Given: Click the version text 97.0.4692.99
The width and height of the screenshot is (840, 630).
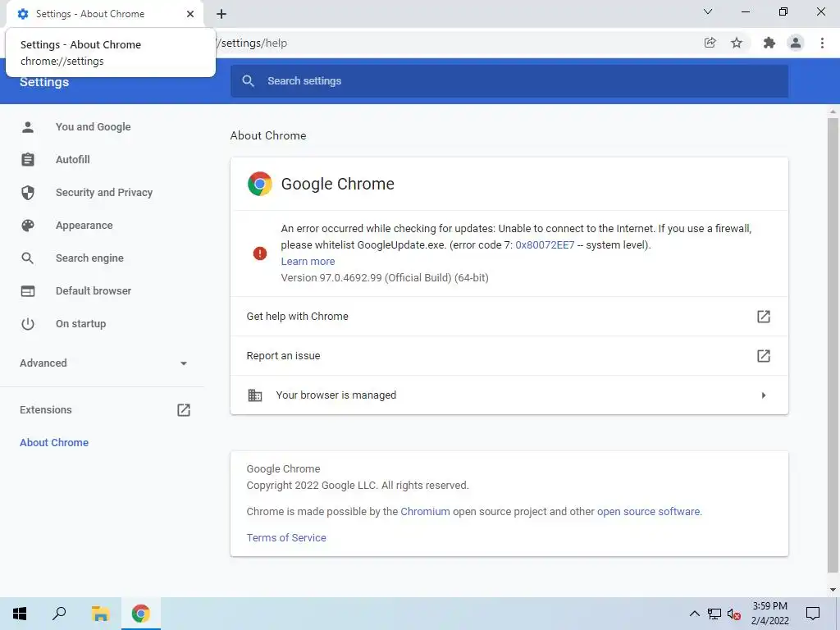Looking at the screenshot, I should 385,277.
